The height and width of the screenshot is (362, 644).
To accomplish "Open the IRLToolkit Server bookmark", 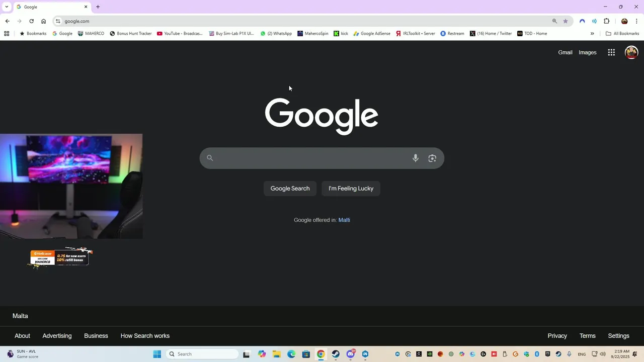I will point(416,34).
